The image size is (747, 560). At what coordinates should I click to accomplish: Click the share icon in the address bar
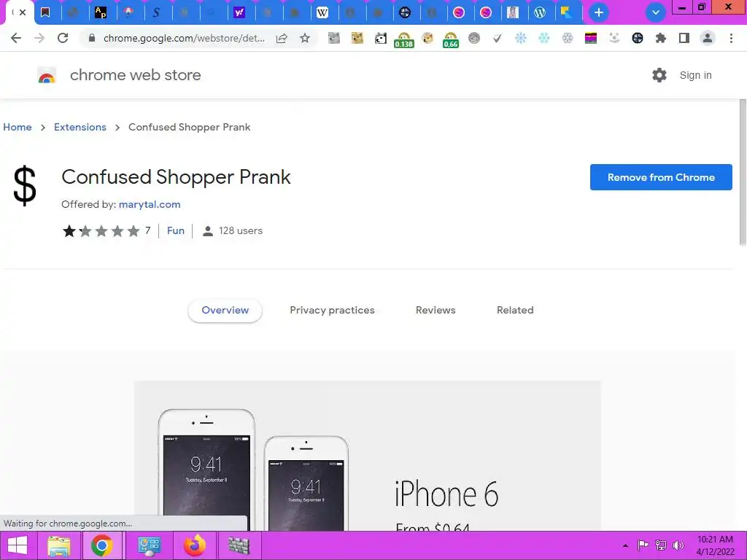click(282, 38)
